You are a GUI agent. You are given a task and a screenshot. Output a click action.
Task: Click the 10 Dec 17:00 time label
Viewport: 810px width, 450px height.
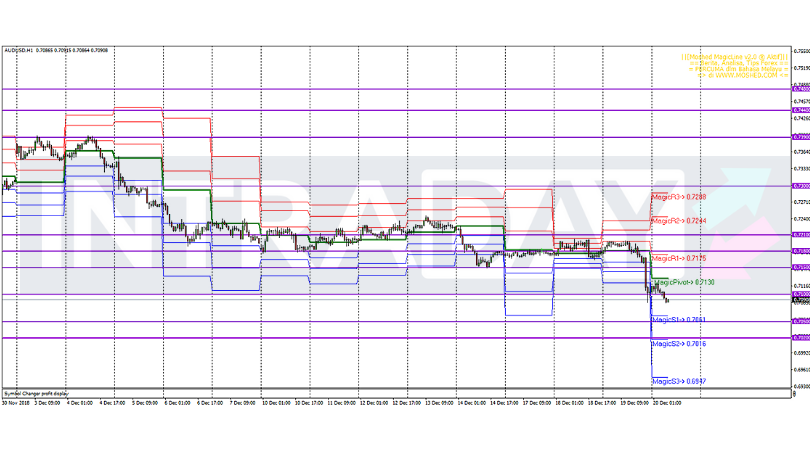(x=309, y=403)
